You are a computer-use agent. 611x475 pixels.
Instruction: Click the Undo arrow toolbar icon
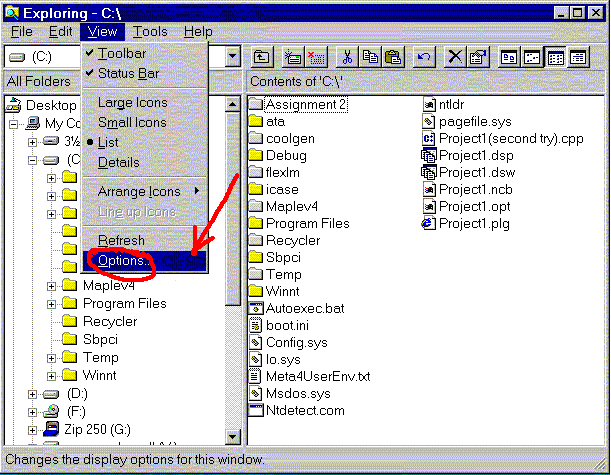coord(424,57)
